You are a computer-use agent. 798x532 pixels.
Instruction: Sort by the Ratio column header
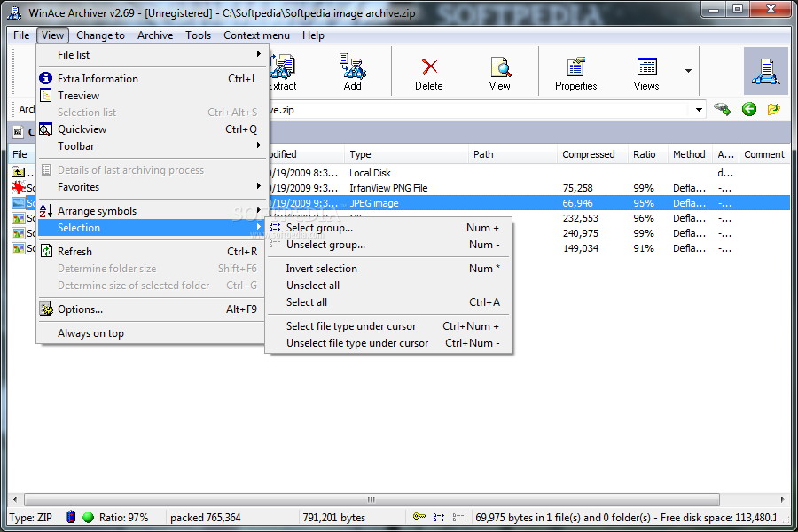pos(648,154)
